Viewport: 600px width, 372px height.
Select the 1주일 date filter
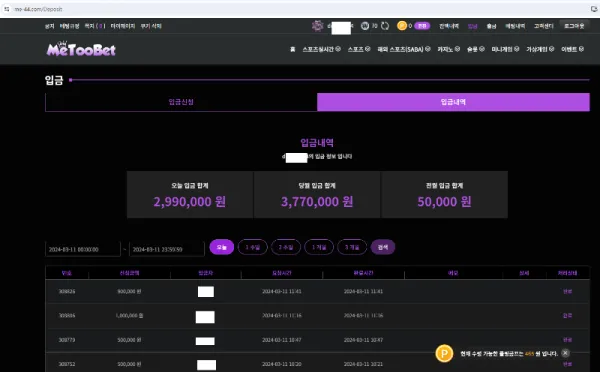pos(253,247)
